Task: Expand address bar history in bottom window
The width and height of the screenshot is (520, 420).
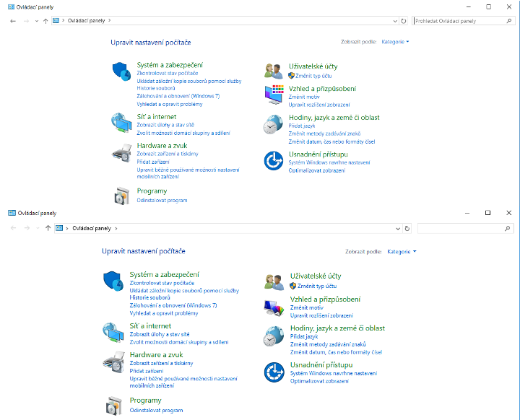Action: click(398, 228)
